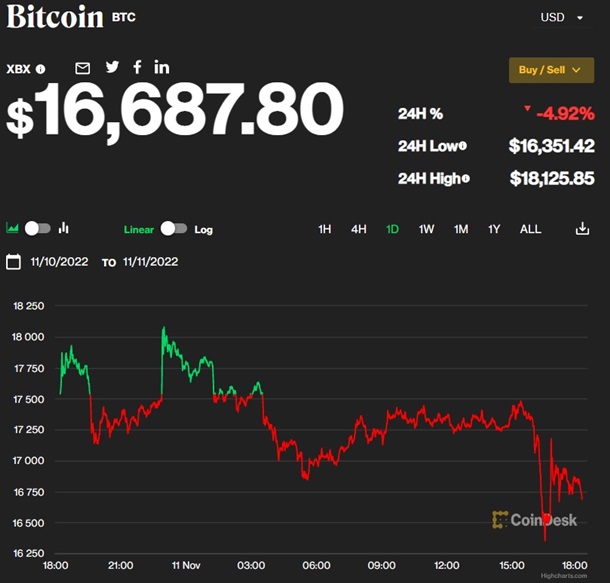Select the 1H timeframe tab
This screenshot has width=610, height=583.
[x=325, y=229]
